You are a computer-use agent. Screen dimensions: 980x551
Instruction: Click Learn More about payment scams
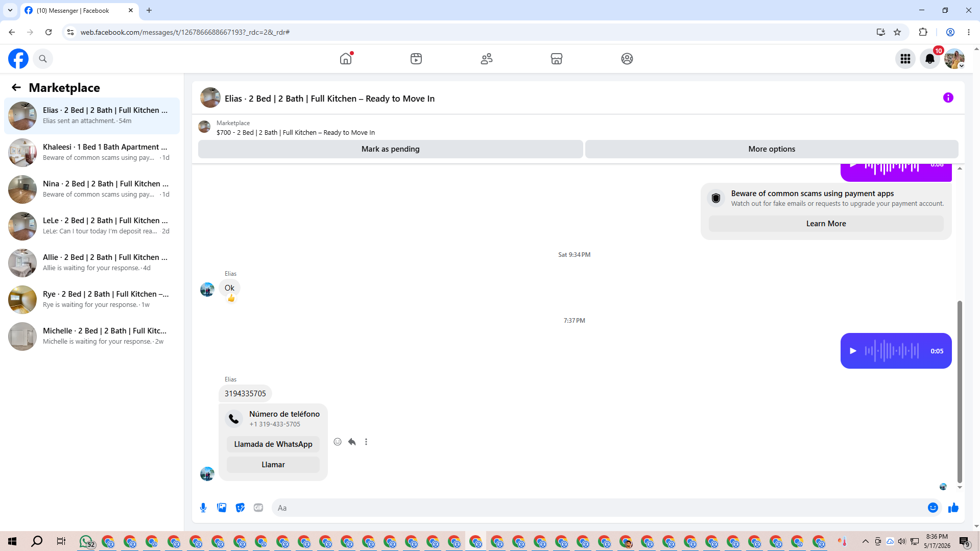[x=826, y=224]
